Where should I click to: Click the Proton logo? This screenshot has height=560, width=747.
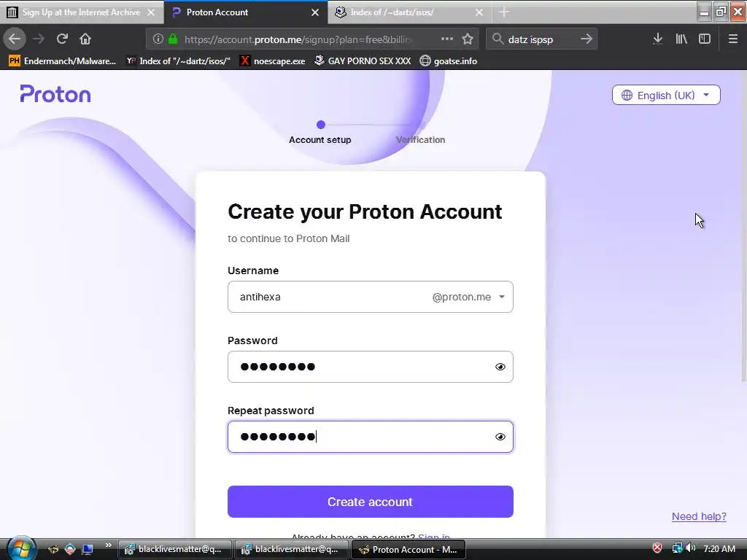(x=55, y=94)
